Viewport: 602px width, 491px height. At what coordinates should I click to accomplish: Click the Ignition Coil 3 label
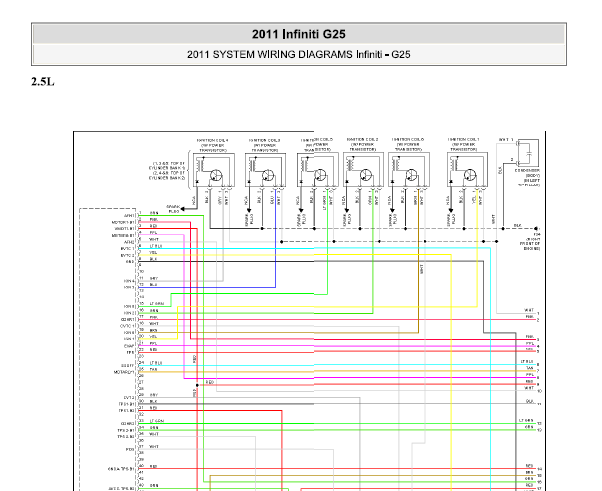point(265,145)
